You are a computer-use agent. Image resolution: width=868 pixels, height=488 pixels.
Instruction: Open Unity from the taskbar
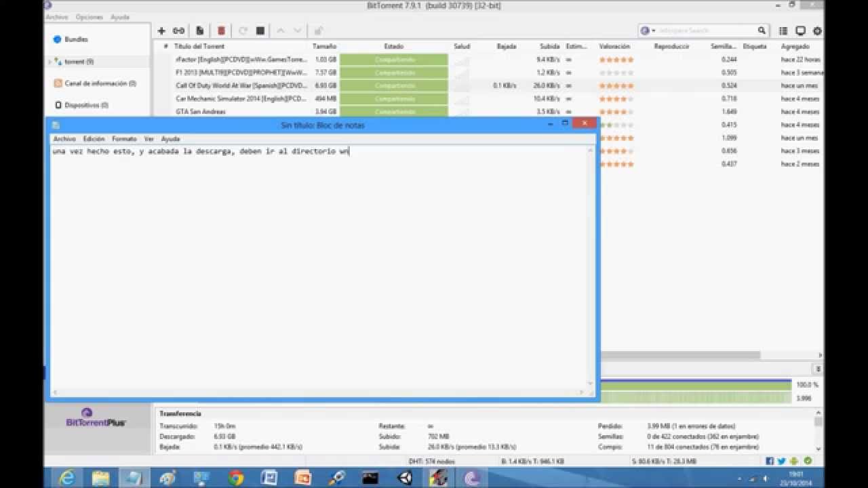coord(405,478)
